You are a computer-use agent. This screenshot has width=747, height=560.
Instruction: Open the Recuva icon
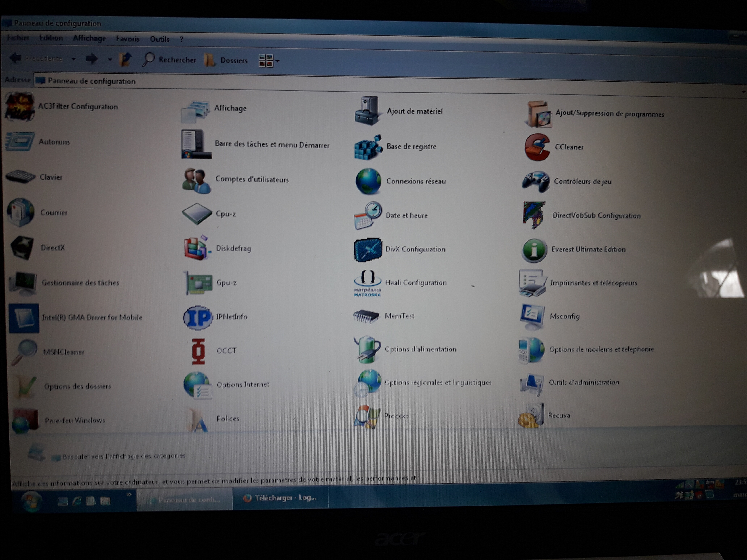coord(531,416)
